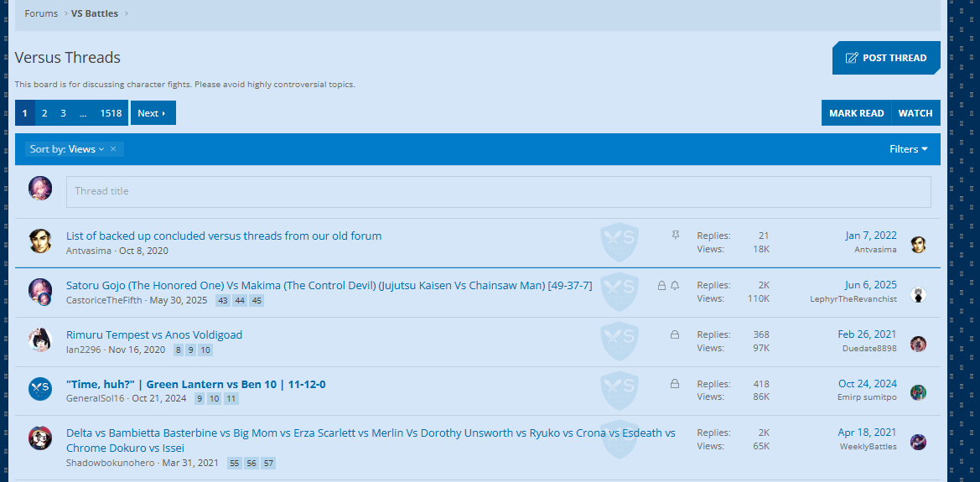Image resolution: width=980 pixels, height=482 pixels.
Task: Open Rimuru Tempest vs Anos Voldigoad thread
Action: pyautogui.click(x=154, y=334)
